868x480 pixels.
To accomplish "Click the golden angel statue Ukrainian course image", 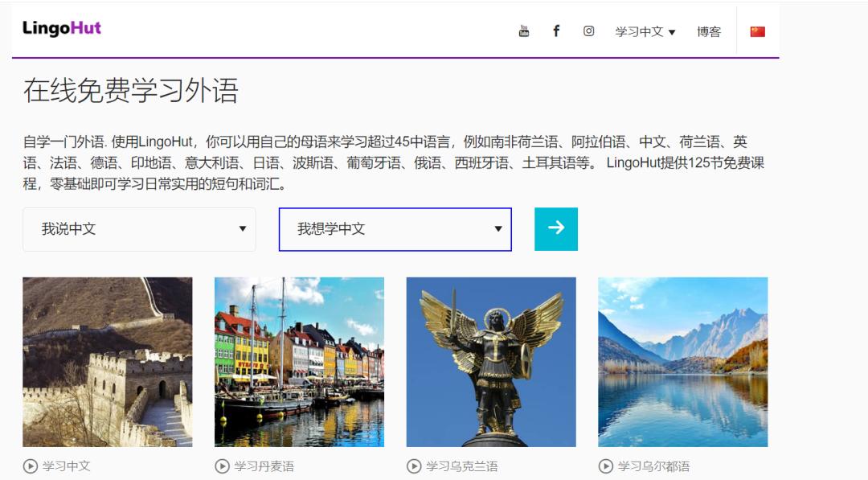I will [x=492, y=362].
